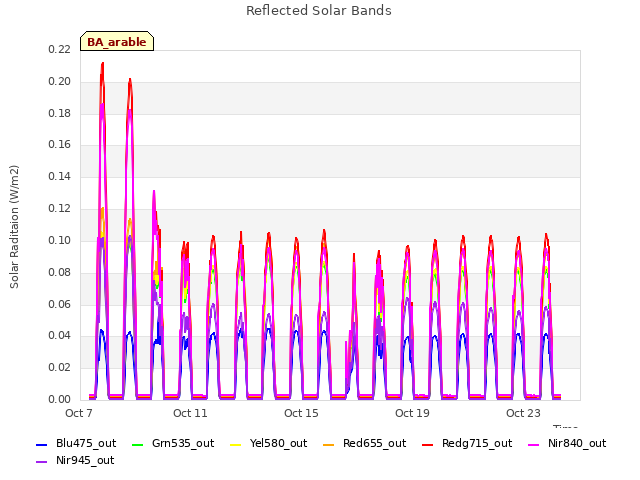The width and height of the screenshot is (640, 480).
Task: Click the 0.04 y-axis value
Action: (60, 336)
